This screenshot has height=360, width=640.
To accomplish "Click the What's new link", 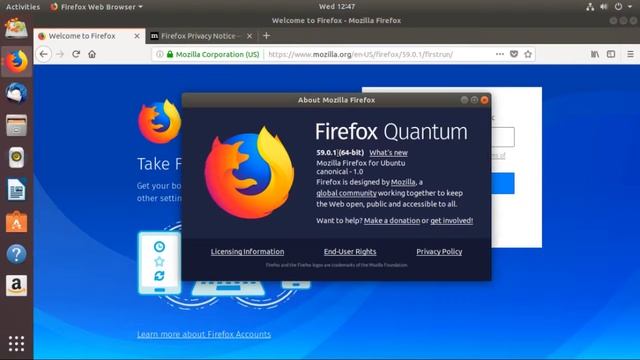I will [x=388, y=153].
